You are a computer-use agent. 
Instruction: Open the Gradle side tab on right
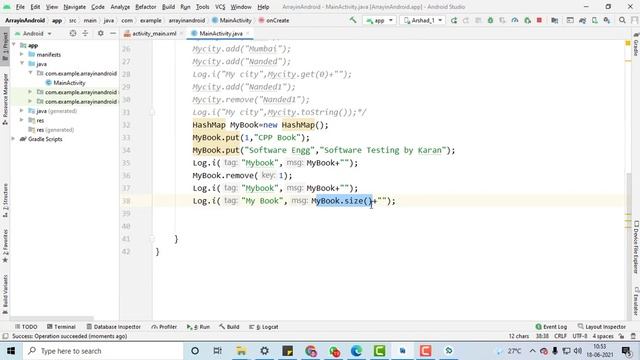[x=636, y=45]
